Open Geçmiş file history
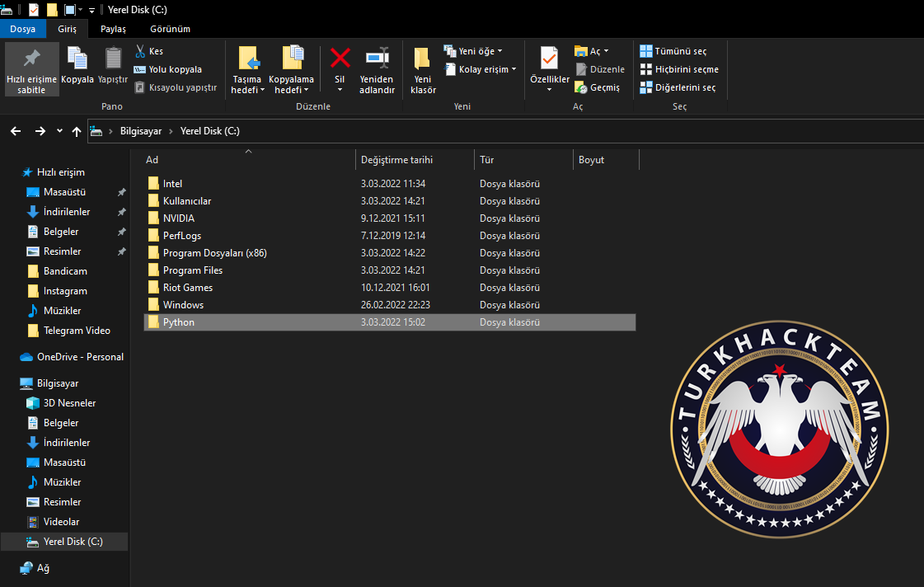Screen dimensions: 924x587 click(598, 87)
